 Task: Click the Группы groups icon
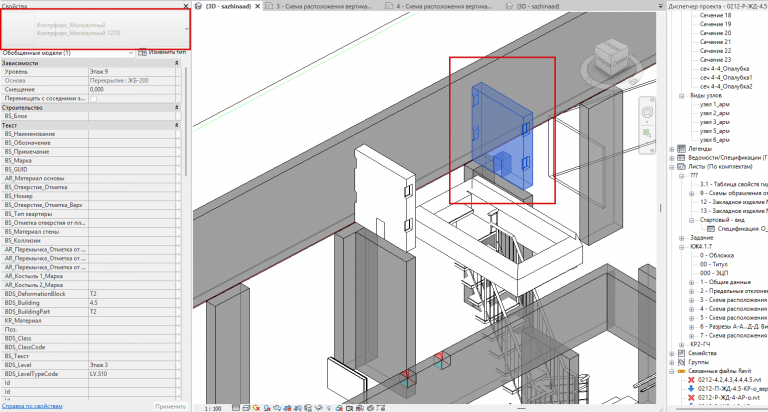click(681, 362)
